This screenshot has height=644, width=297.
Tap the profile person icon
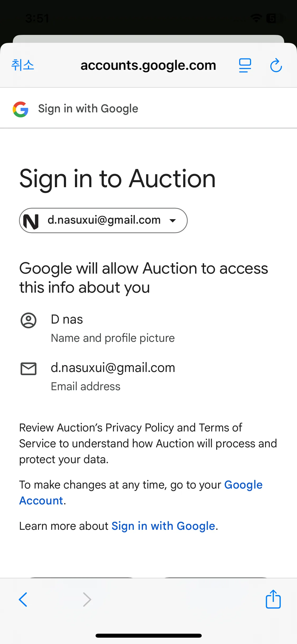[x=29, y=320]
